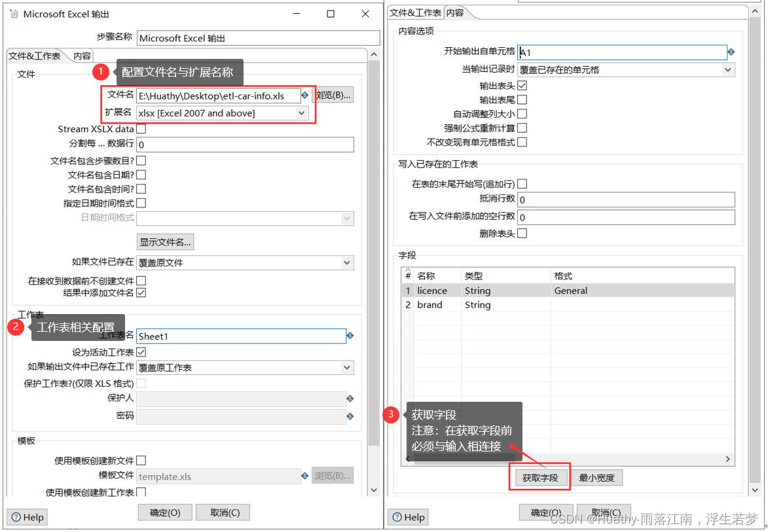Screen dimensions: 768x532
Task: Click 浏览(B)... button next to 文件名
Action: tap(333, 96)
